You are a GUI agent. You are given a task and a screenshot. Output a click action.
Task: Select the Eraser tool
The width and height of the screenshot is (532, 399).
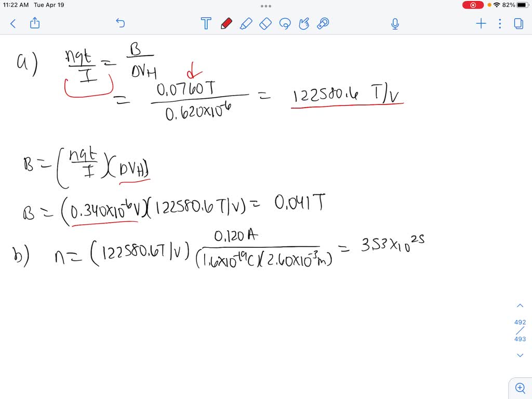click(x=265, y=23)
